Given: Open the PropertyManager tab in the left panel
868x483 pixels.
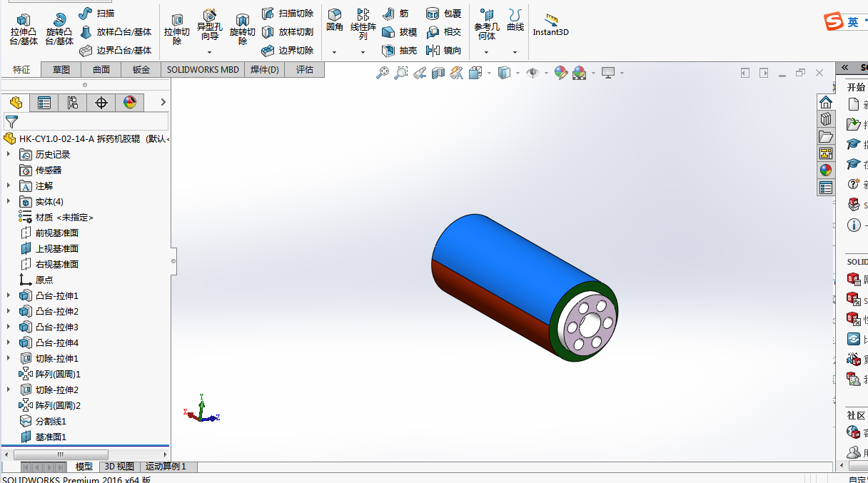Looking at the screenshot, I should point(44,103).
